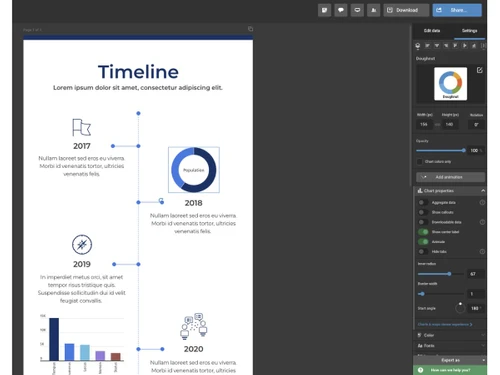Click the aspect ratio lock between width and height
Screen dimensions: 500x375
437,125
